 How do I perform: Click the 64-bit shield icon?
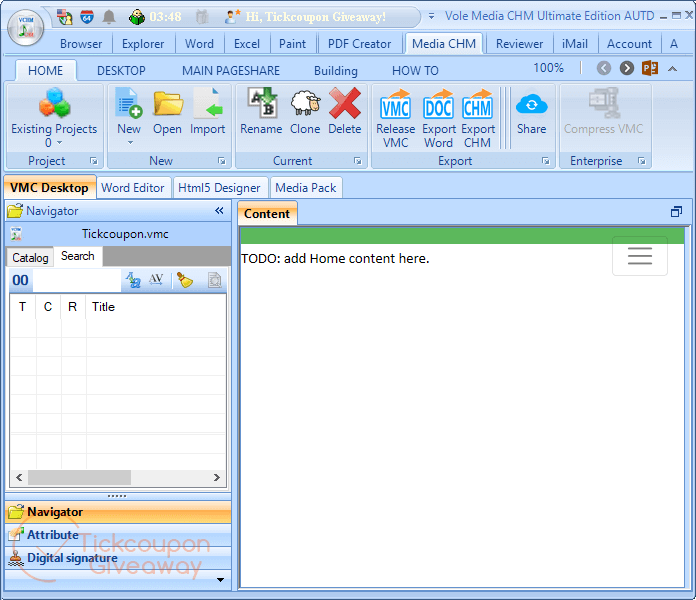[x=87, y=17]
